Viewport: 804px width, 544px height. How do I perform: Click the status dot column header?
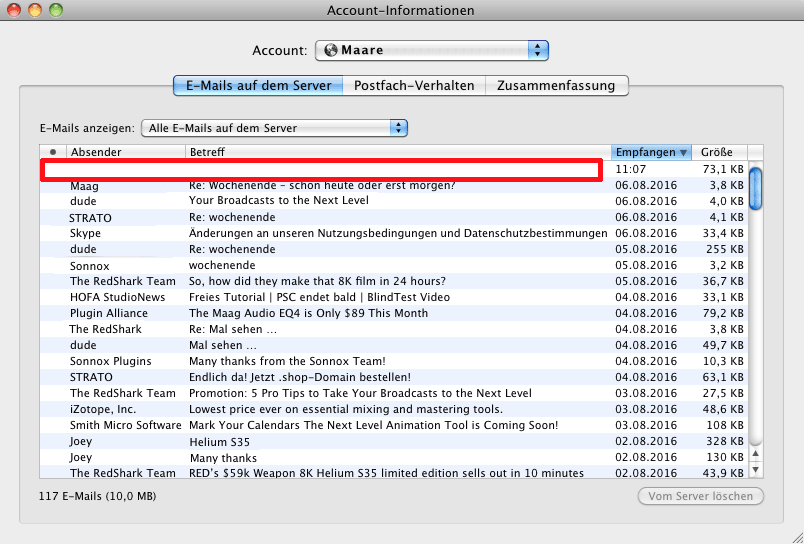53,152
